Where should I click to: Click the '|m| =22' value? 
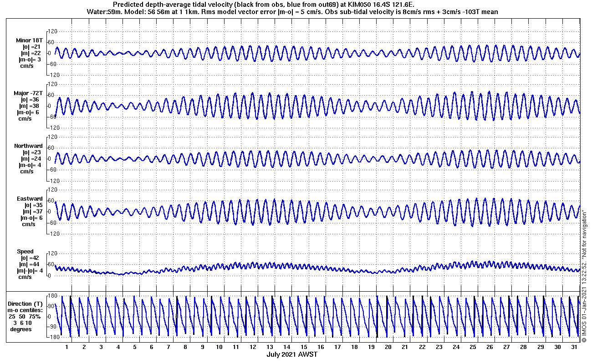(32, 53)
